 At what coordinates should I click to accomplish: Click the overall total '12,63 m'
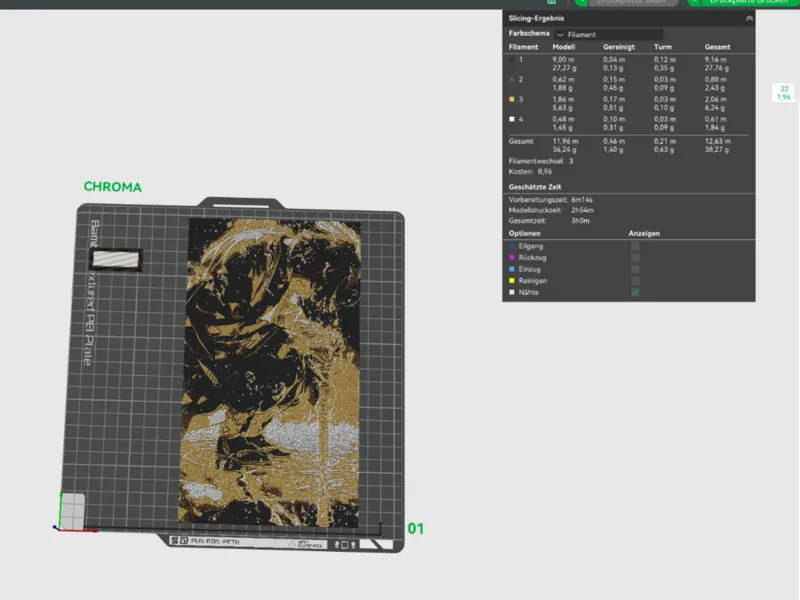click(718, 141)
